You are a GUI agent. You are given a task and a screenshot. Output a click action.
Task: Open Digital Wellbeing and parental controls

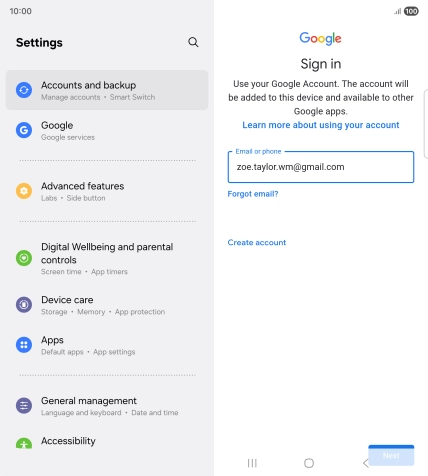point(107,258)
